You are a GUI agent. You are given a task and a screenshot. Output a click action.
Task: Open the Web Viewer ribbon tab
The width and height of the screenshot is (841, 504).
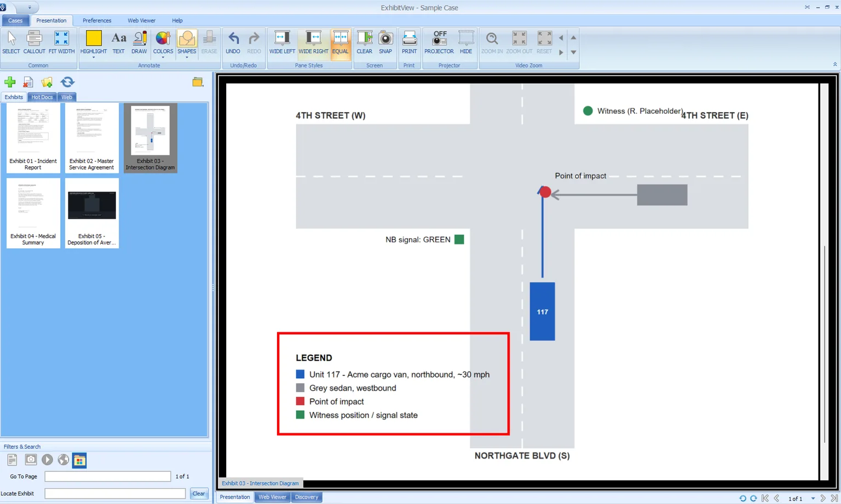141,20
